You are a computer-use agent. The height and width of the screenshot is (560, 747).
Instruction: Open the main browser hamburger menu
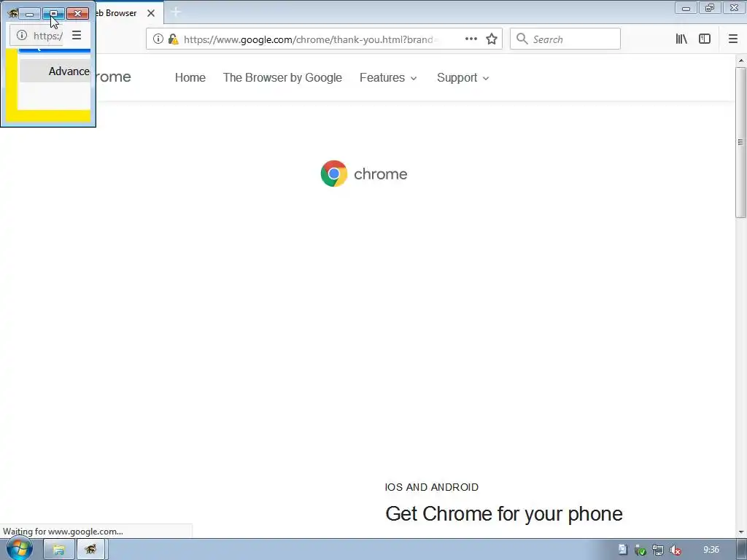733,39
